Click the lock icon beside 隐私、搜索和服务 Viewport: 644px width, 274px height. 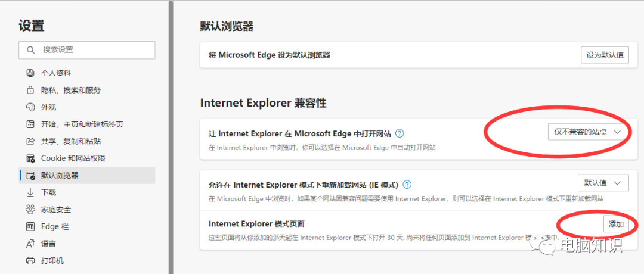click(30, 90)
